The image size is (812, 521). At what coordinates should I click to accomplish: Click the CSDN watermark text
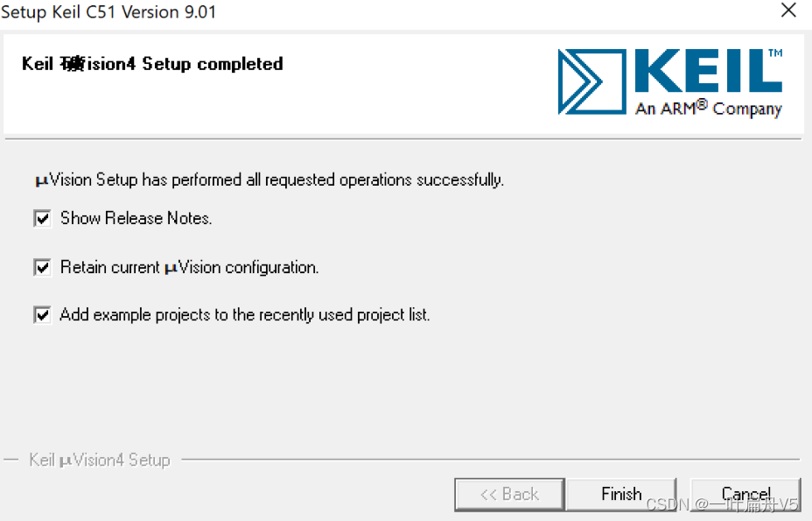tap(722, 504)
